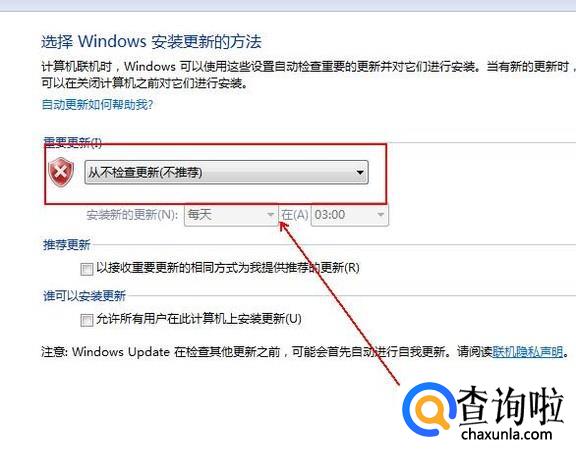
Task: Click the 注意: Windows Update note text
Action: [x=305, y=352]
